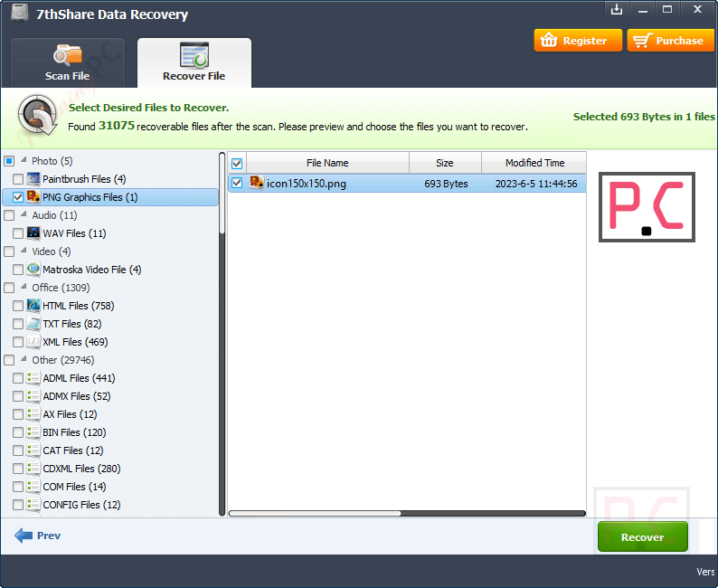Screen dimensions: 718x588
Task: Open the Scan File tab
Action: click(x=67, y=62)
